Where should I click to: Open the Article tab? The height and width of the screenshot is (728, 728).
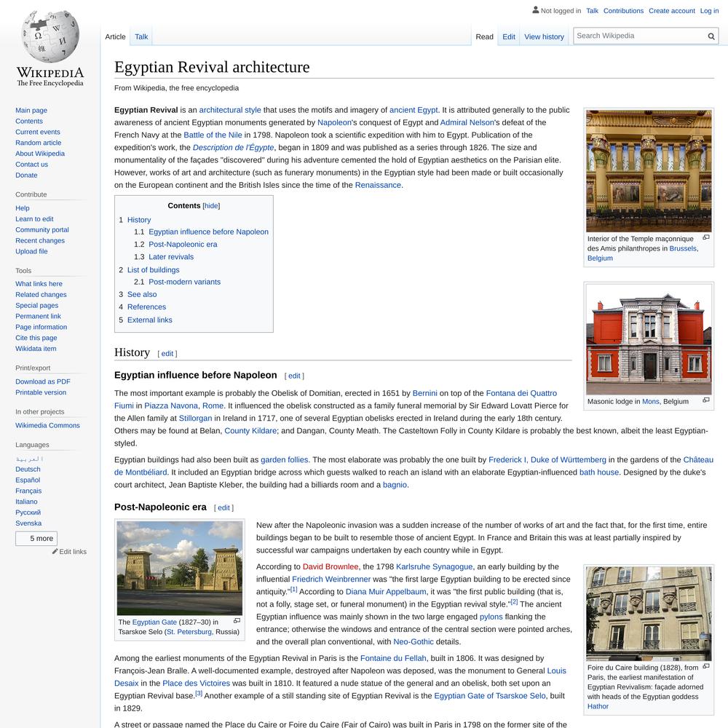pyautogui.click(x=115, y=36)
